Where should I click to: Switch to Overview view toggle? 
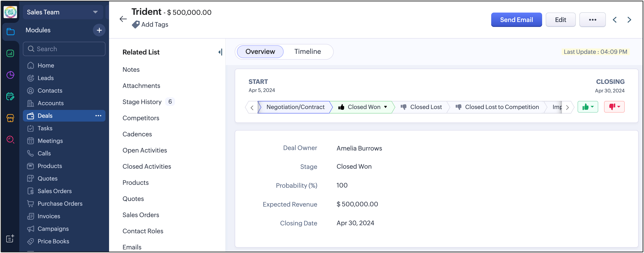pos(260,52)
